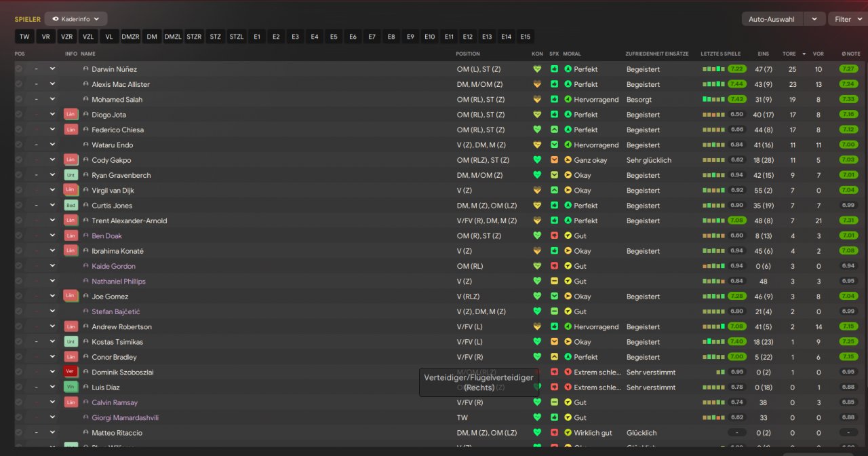The width and height of the screenshot is (868, 456).
Task: Click Trent Alexander-Arnold's 7.31 average rating pill
Action: 848,221
